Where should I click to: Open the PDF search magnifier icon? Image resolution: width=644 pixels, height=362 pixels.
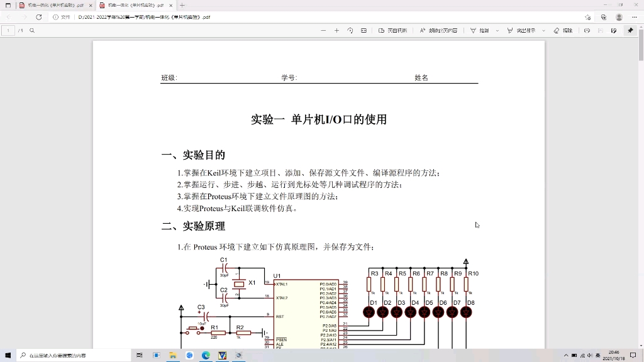(31, 30)
